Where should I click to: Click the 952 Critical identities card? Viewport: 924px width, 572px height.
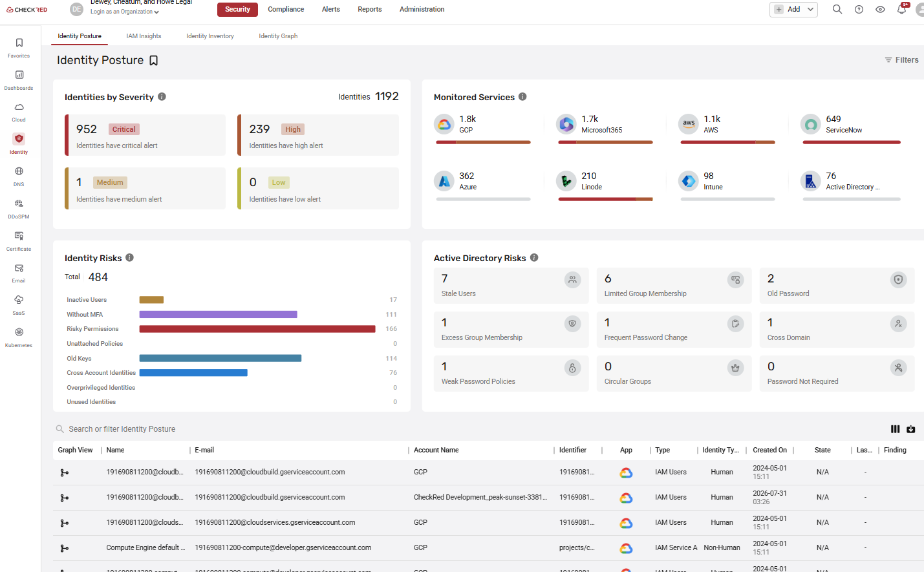click(145, 135)
